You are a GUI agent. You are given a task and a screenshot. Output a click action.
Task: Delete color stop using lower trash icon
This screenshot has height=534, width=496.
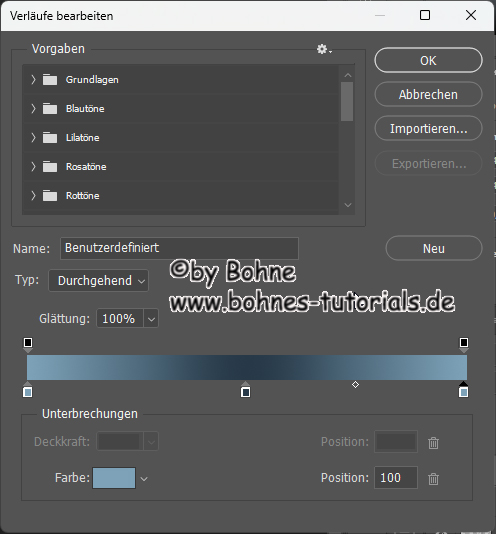[x=433, y=478]
